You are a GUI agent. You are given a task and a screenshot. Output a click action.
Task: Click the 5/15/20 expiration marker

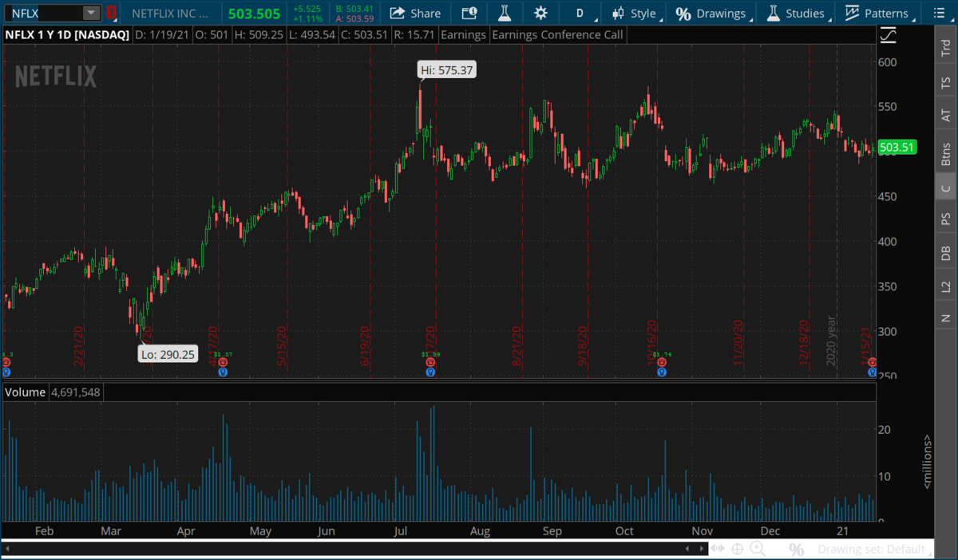(x=281, y=345)
